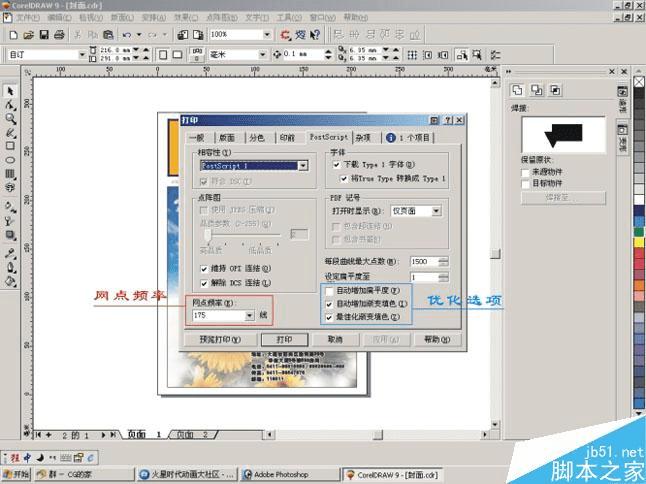Select the Eyedropper tool
646x484 pixels.
coord(10,253)
